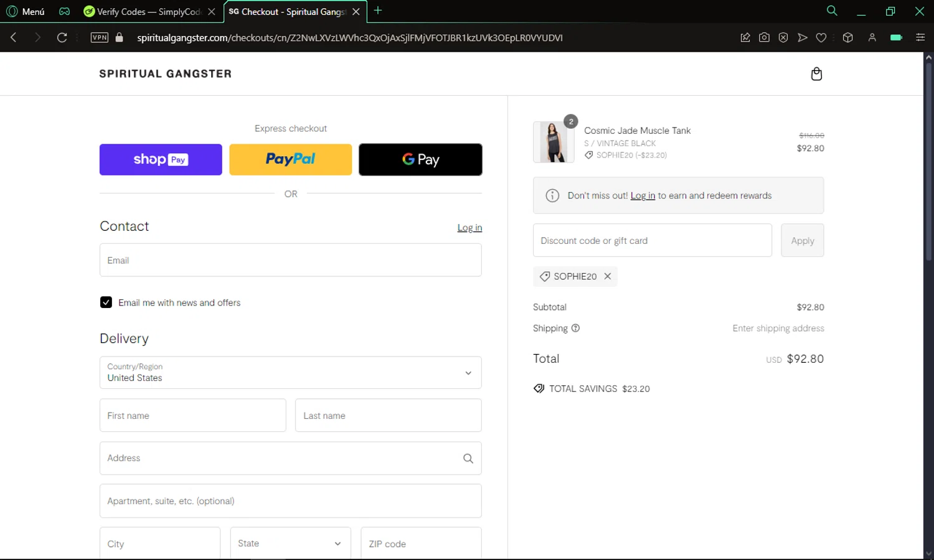Focus the Discount code or gift card field
The width and height of the screenshot is (934, 560).
pyautogui.click(x=653, y=240)
